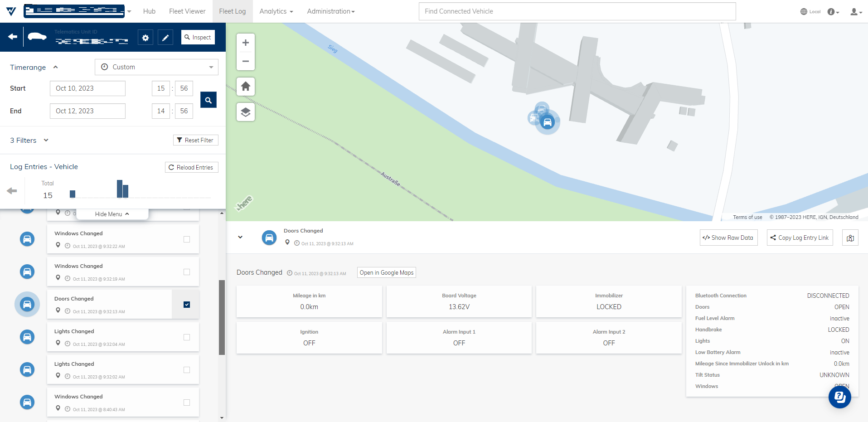Click the Terms of use link
The width and height of the screenshot is (868, 422).
747,217
